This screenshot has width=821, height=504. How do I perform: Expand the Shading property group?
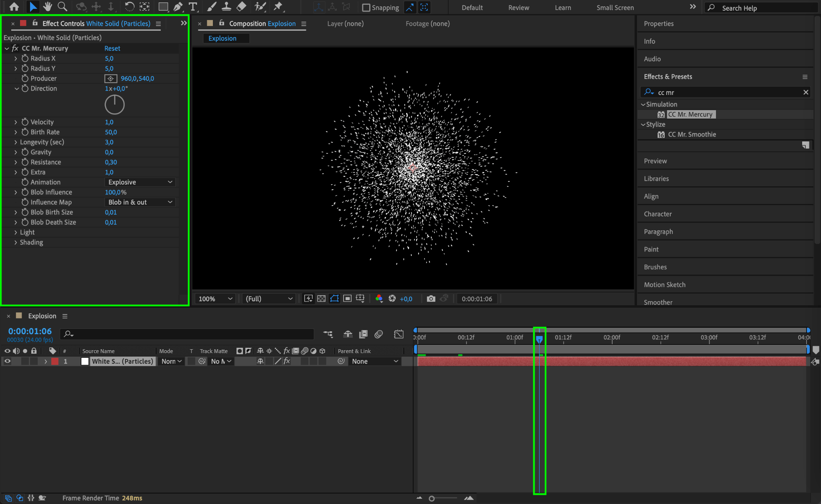16,242
